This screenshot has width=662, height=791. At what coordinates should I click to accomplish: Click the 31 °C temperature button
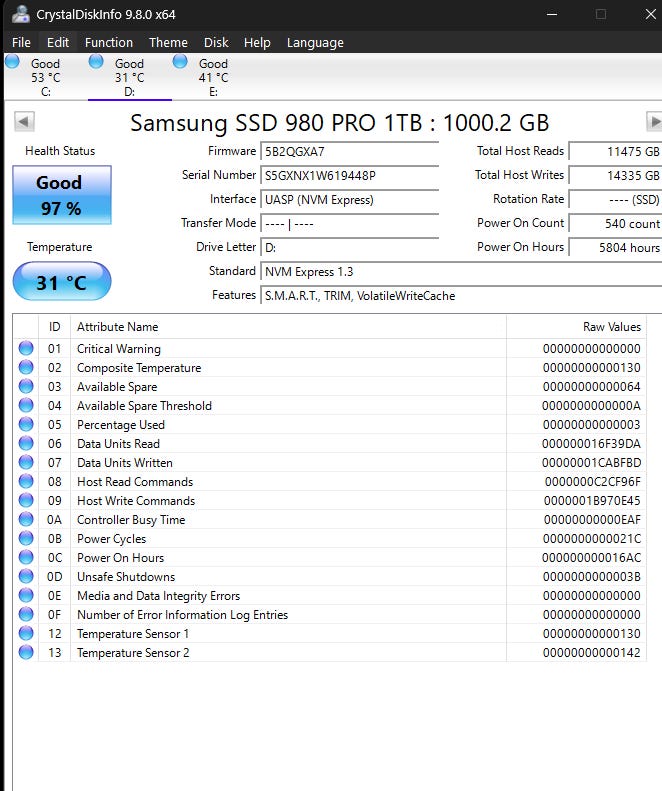[x=62, y=281]
